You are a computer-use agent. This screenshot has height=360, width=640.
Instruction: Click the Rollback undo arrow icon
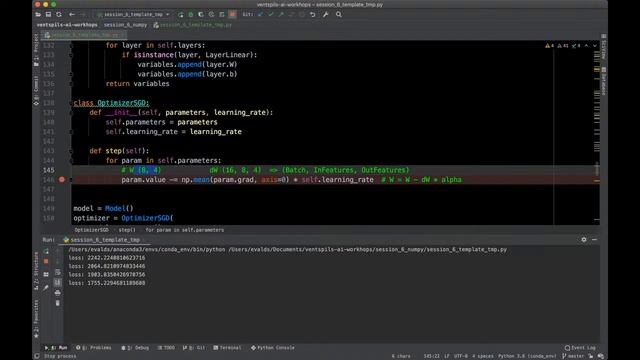(x=313, y=14)
